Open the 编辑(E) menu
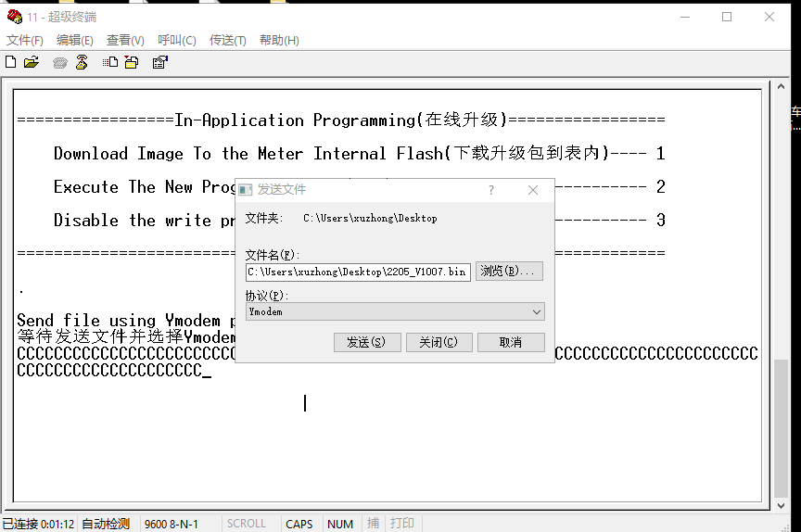 [x=74, y=40]
